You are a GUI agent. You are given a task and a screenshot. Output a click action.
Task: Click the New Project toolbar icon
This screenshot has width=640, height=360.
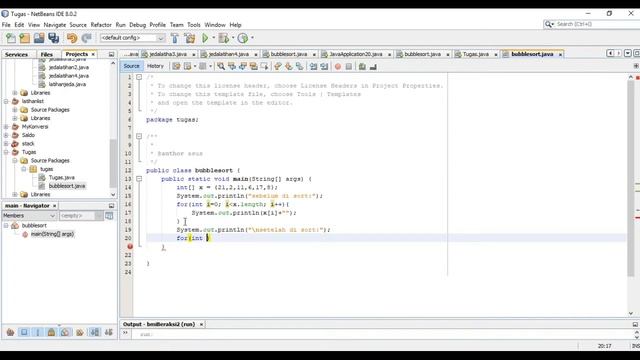pyautogui.click(x=24, y=38)
